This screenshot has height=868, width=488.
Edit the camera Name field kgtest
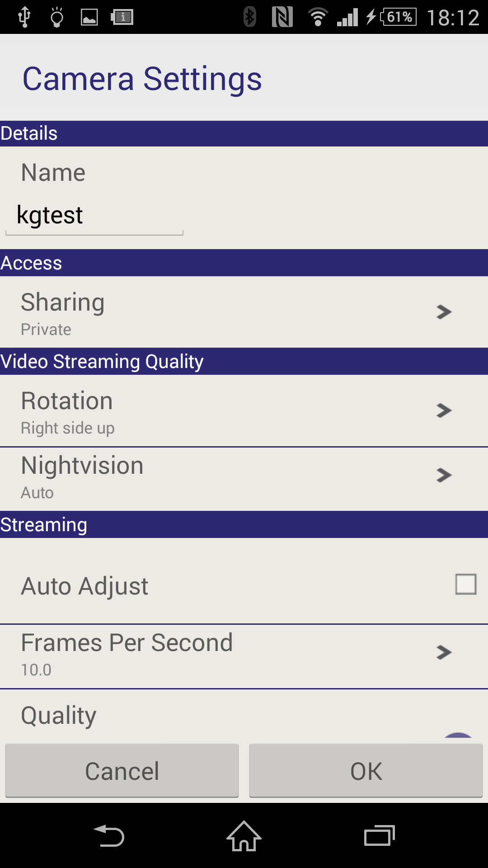[94, 215]
